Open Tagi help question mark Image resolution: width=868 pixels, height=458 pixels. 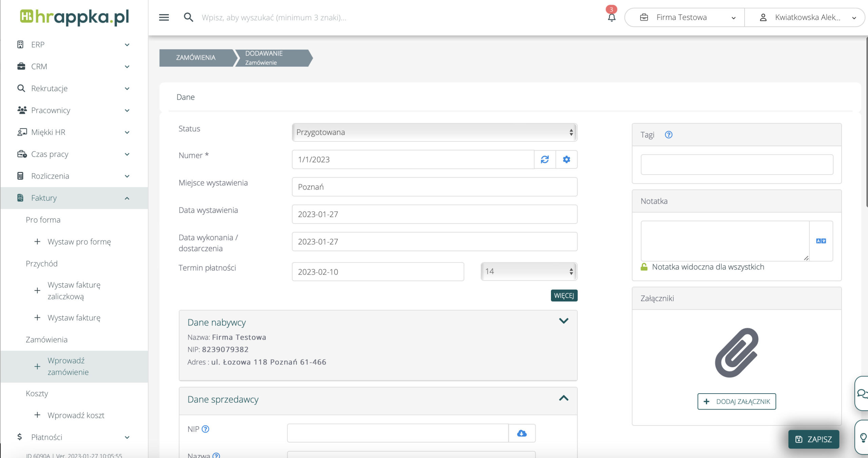point(668,135)
